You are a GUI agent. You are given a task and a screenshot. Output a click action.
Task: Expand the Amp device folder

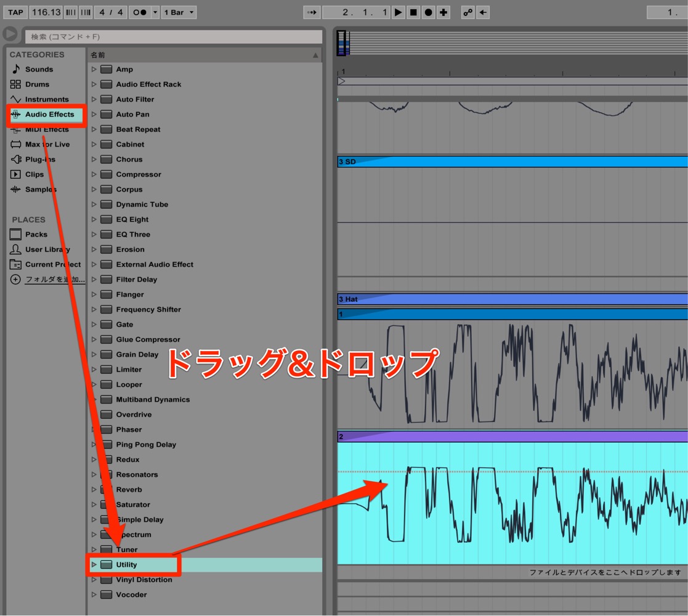94,70
